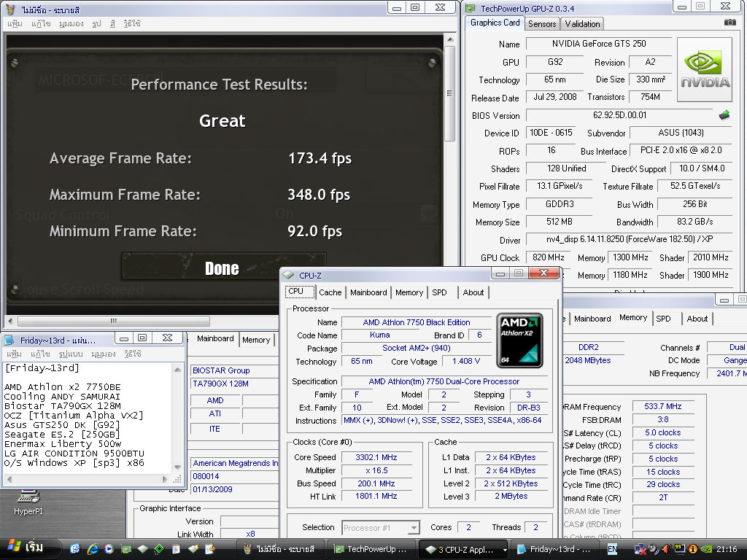The height and width of the screenshot is (560, 747).
Task: Open green diamond quick launch icon
Action: 159,549
